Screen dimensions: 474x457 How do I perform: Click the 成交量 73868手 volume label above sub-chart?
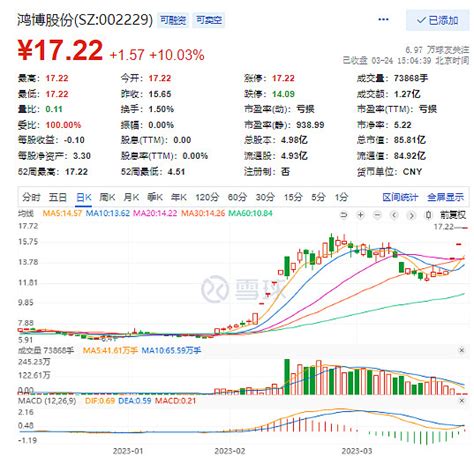click(x=46, y=350)
